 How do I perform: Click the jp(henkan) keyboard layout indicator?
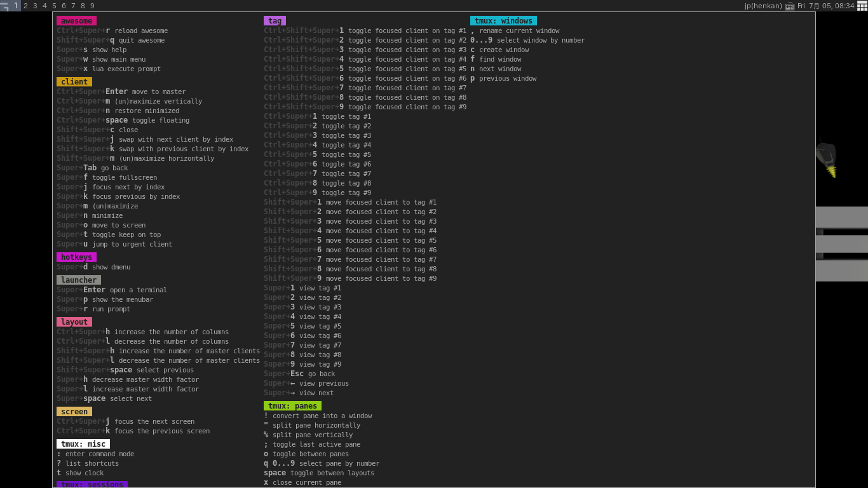(763, 6)
